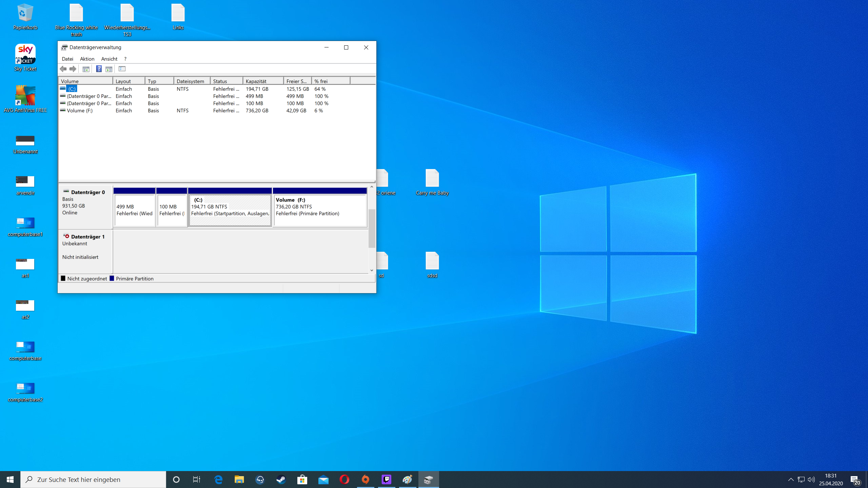This screenshot has width=868, height=488.
Task: Click the Back arrow in the toolbar
Action: pyautogui.click(x=63, y=69)
